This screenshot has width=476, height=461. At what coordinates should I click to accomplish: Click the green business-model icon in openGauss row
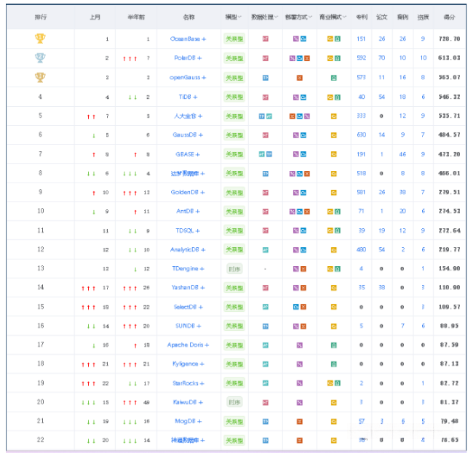[333, 78]
